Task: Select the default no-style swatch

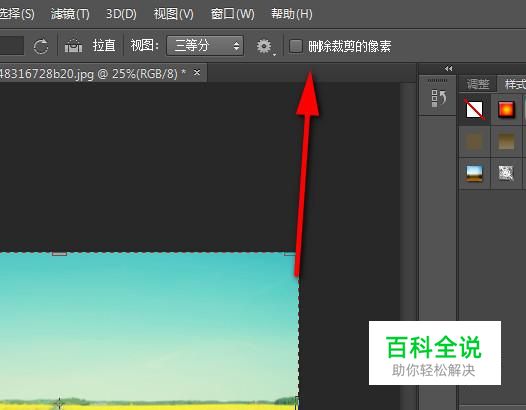Action: pos(475,109)
